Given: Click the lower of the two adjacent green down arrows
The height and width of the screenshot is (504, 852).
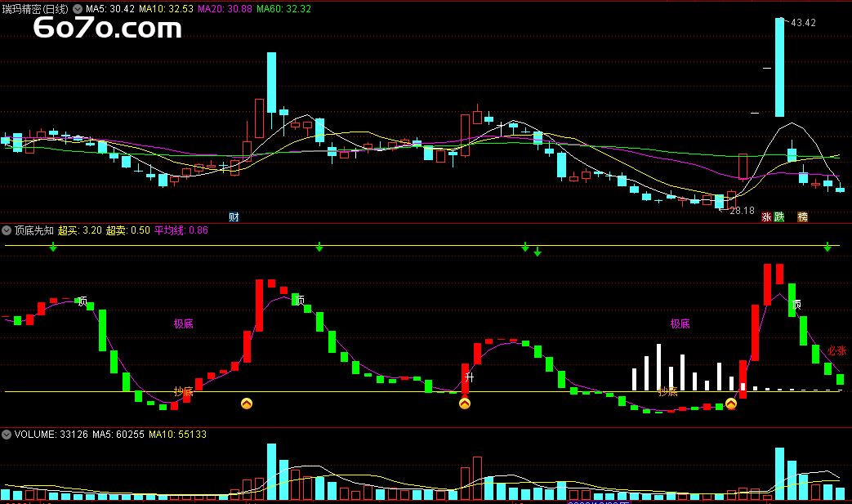Looking at the screenshot, I should tap(538, 252).
